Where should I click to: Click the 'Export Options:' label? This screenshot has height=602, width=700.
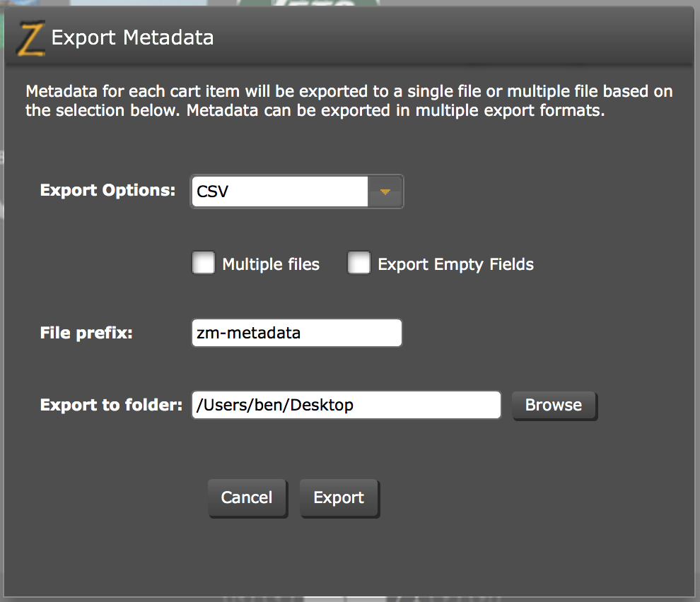[x=107, y=190]
